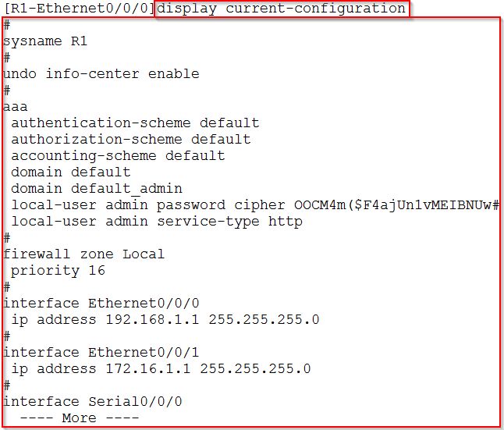Click 'accounting-scheme default' line

coord(119,156)
